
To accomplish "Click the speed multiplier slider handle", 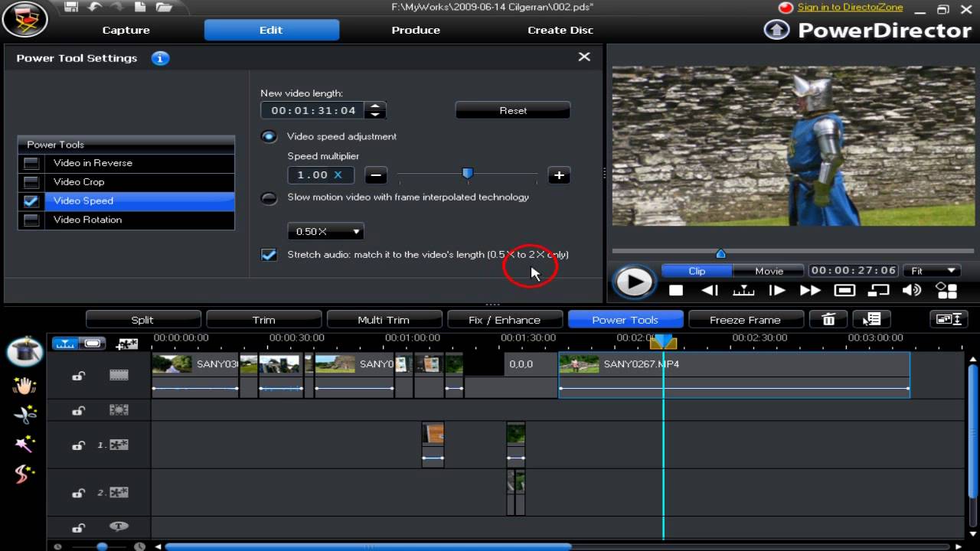I will coord(467,174).
